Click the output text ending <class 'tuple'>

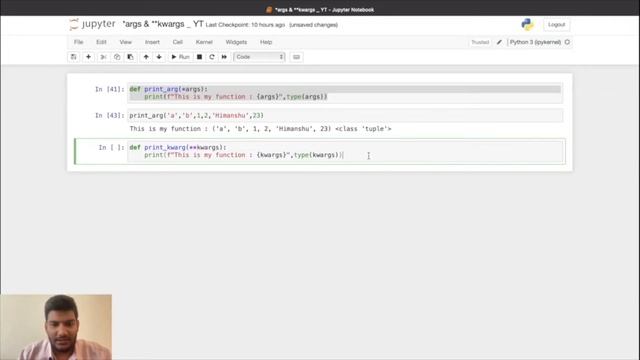coord(260,129)
